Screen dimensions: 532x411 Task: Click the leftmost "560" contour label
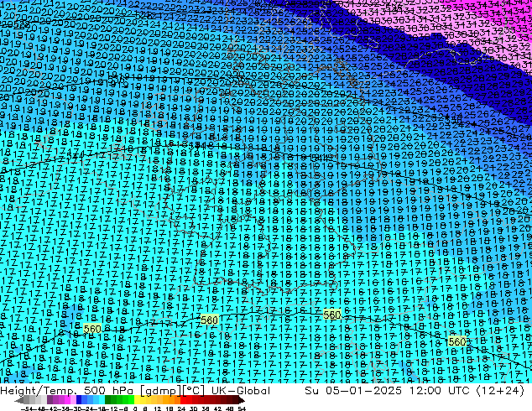pos(92,329)
